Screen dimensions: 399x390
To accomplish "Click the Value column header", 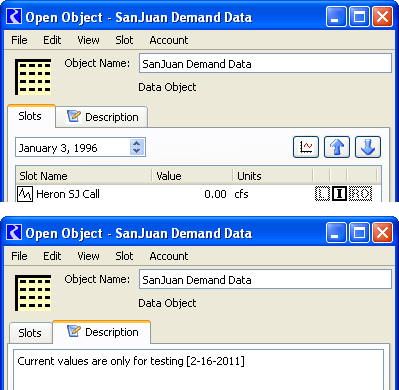I will click(192, 176).
